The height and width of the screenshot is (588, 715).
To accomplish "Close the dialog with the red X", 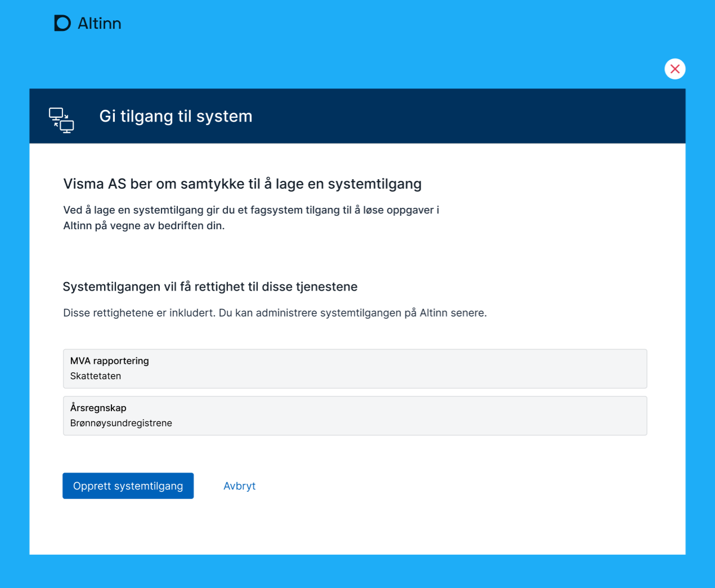I will [x=674, y=69].
